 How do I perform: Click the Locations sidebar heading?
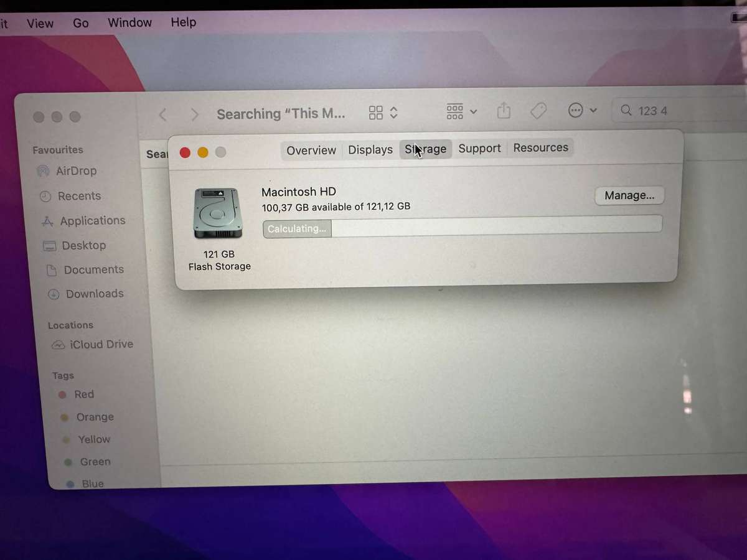[x=70, y=325]
